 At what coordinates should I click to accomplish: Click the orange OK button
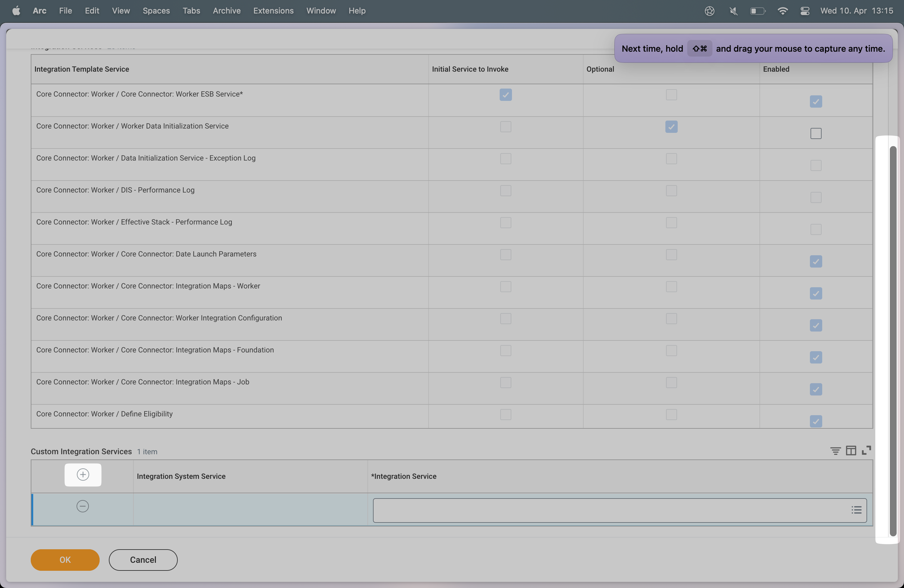tap(65, 559)
